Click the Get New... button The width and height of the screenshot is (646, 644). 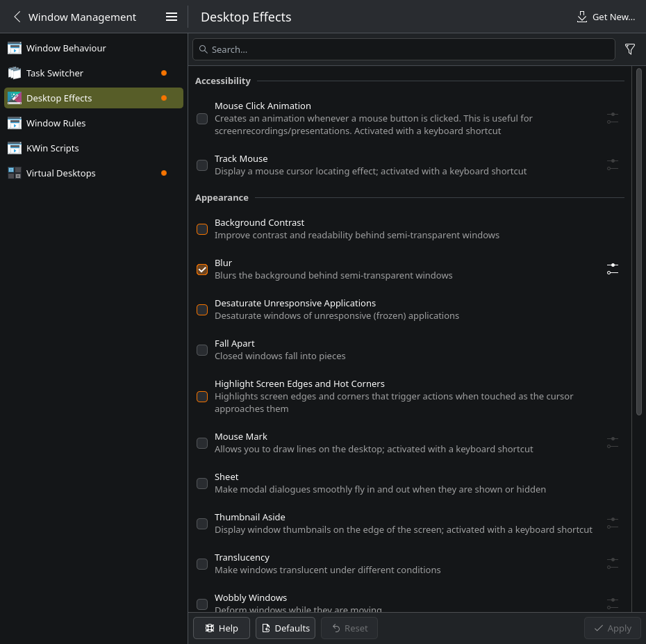(x=606, y=17)
